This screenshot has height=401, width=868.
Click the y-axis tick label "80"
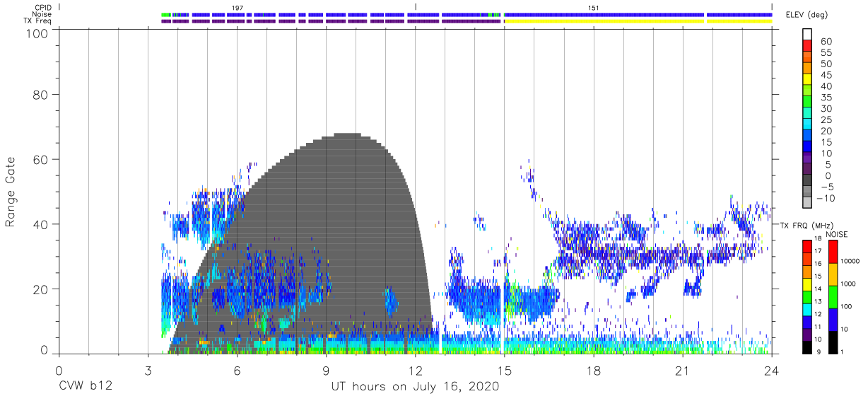click(x=41, y=95)
